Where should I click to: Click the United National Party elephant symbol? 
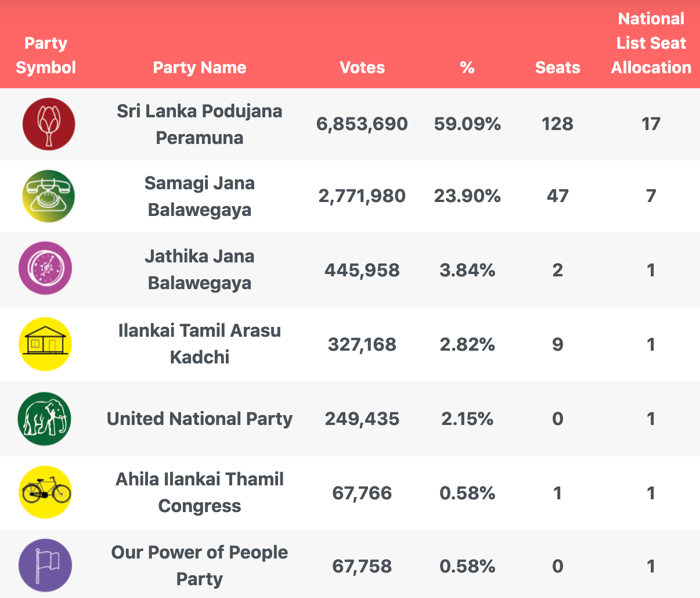tap(45, 419)
